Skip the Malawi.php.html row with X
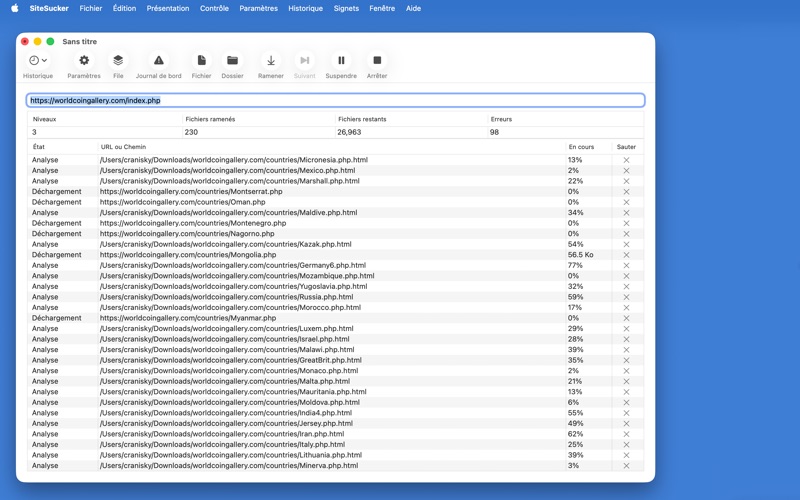The image size is (800, 500). tap(626, 350)
